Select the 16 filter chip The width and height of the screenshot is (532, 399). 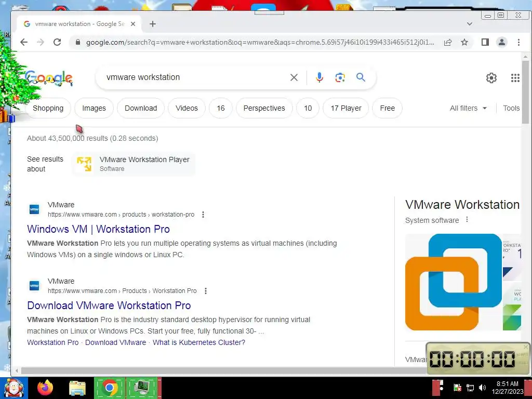pos(221,108)
